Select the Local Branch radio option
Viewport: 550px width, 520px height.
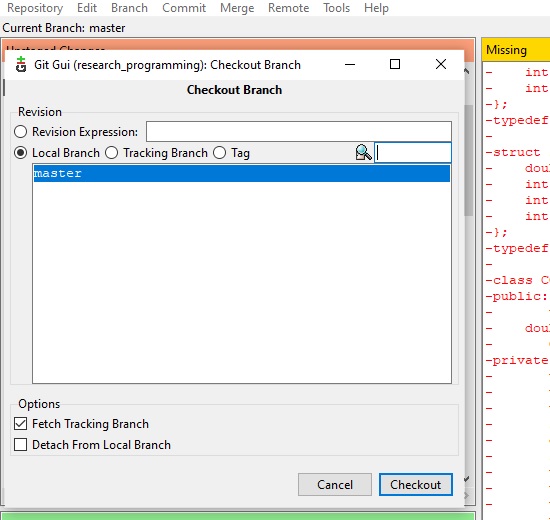(20, 153)
